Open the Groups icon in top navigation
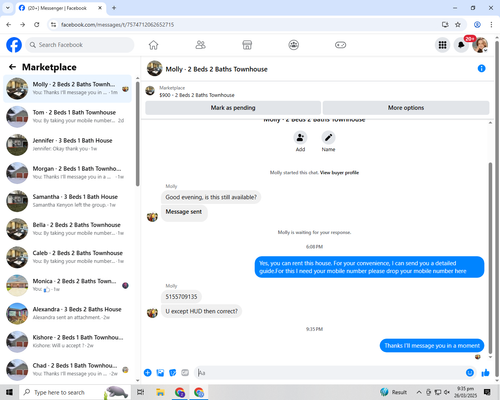Viewport: 500px width, 400px height. click(294, 45)
